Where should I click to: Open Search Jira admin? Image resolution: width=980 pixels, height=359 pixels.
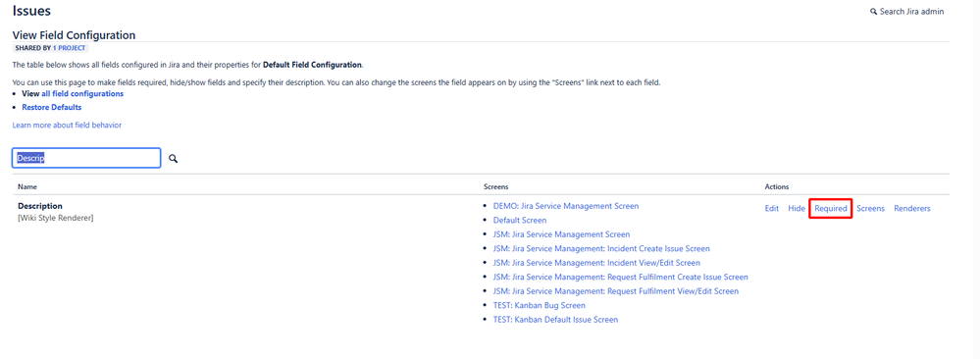(x=906, y=11)
